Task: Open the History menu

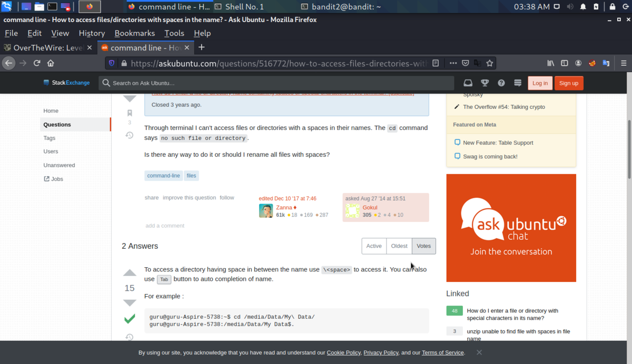Action: pos(92,33)
